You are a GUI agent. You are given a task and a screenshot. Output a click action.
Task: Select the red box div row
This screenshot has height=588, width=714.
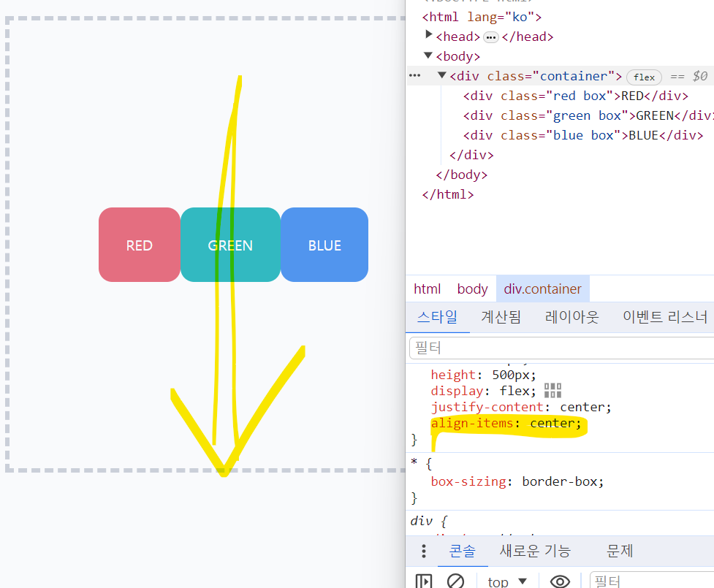(x=576, y=96)
